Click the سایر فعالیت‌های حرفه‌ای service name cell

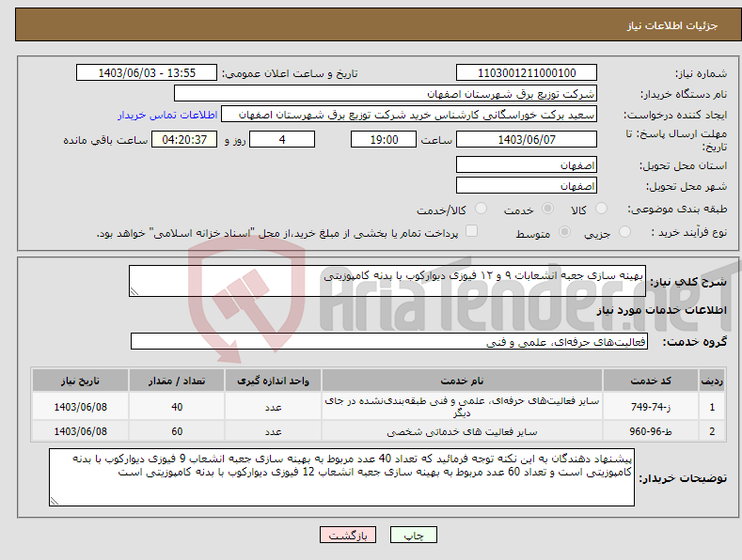462,407
